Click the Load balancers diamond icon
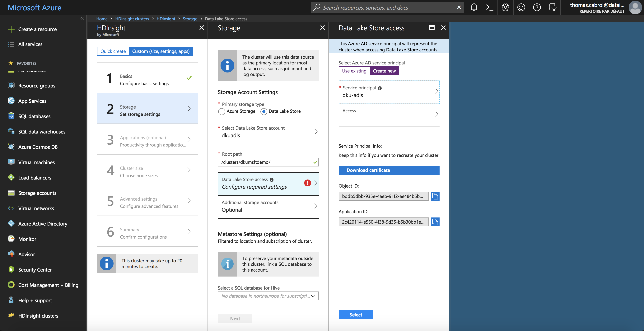The width and height of the screenshot is (644, 331). click(x=11, y=178)
